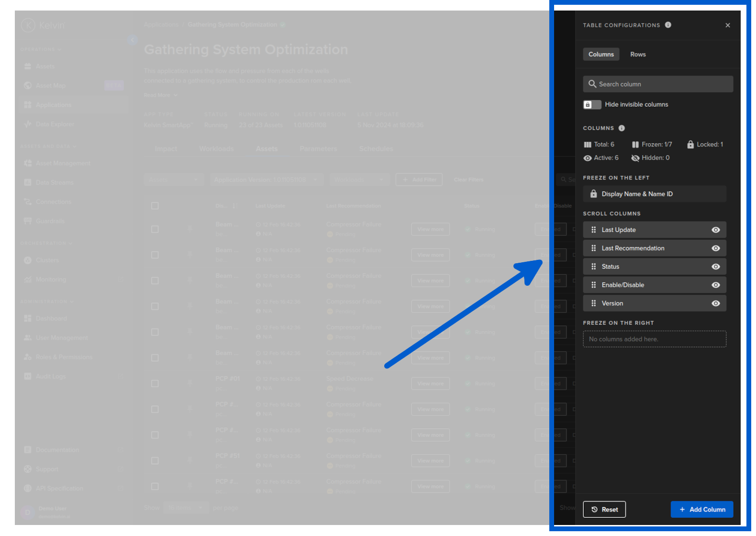756x536 pixels.
Task: Toggle visibility of Enable/Disable column
Action: tap(715, 285)
